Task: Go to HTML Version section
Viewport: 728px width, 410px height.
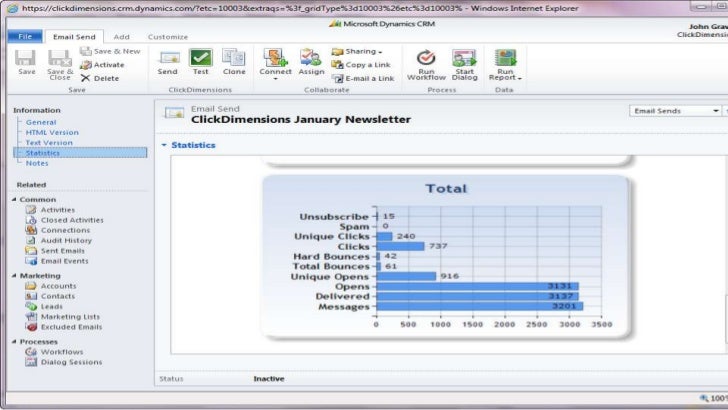Action: (52, 132)
